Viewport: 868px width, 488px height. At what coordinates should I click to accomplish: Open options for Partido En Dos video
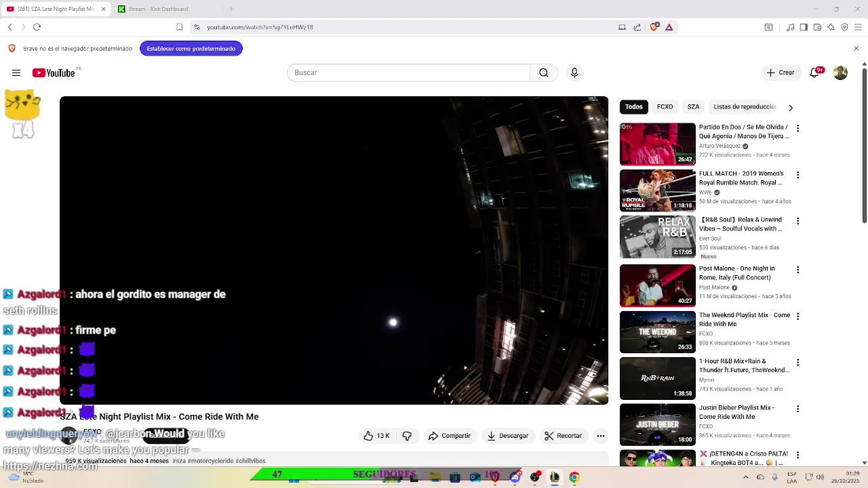[x=797, y=128]
